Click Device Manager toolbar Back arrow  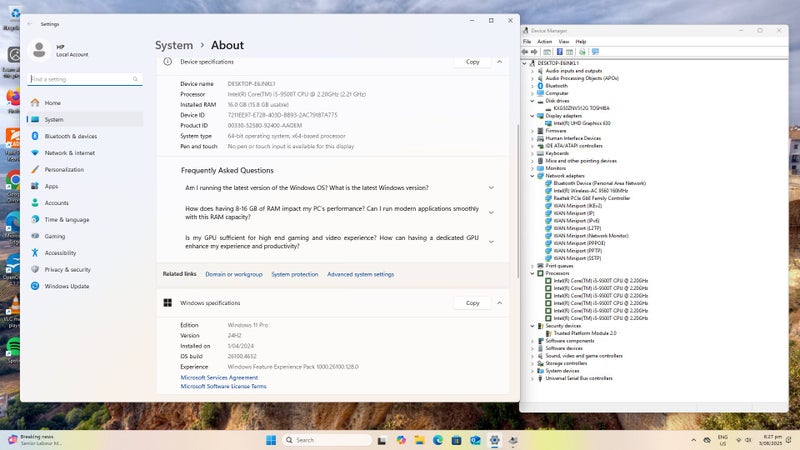(x=525, y=52)
